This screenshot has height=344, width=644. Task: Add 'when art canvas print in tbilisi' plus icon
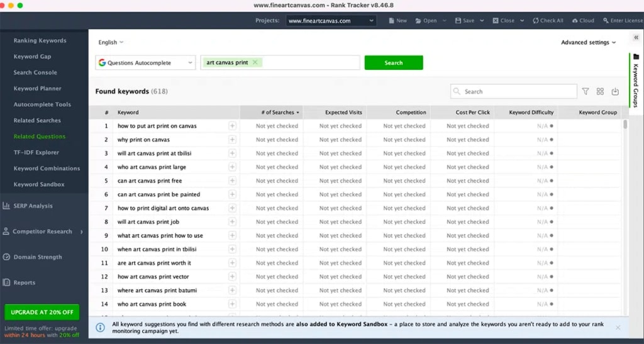pyautogui.click(x=232, y=249)
